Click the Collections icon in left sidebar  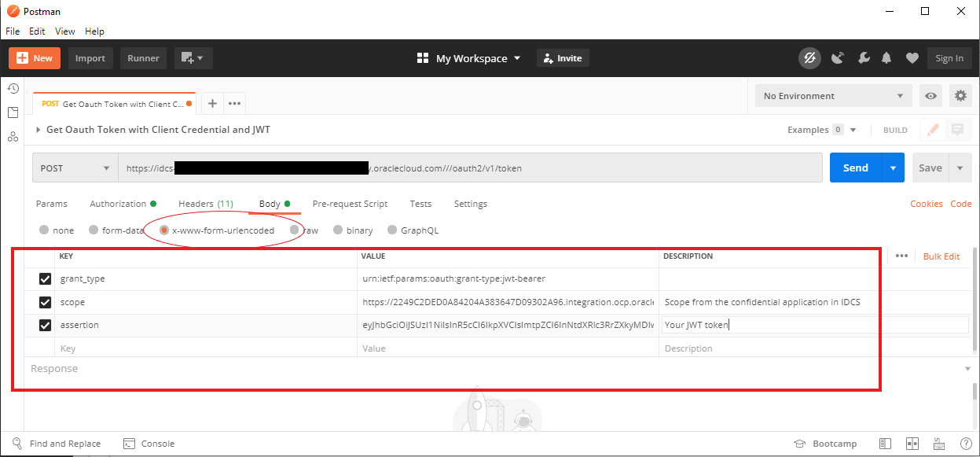(13, 112)
